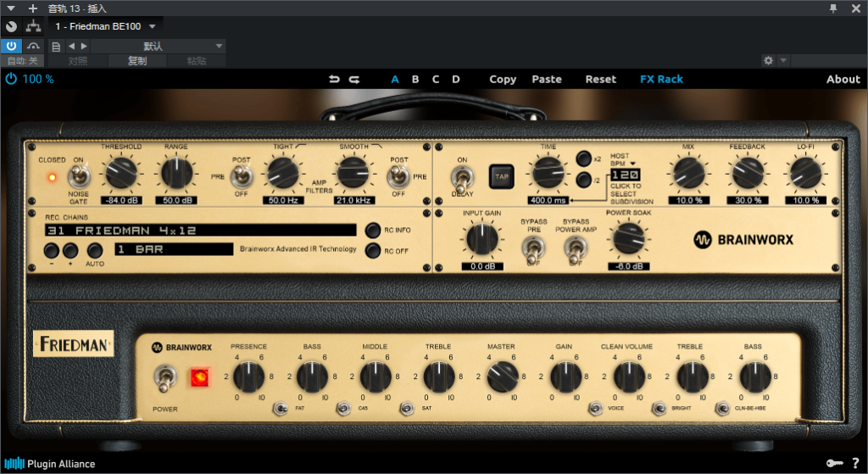Click the 复制 copy button
Screen dimensions: 868x474
click(137, 61)
